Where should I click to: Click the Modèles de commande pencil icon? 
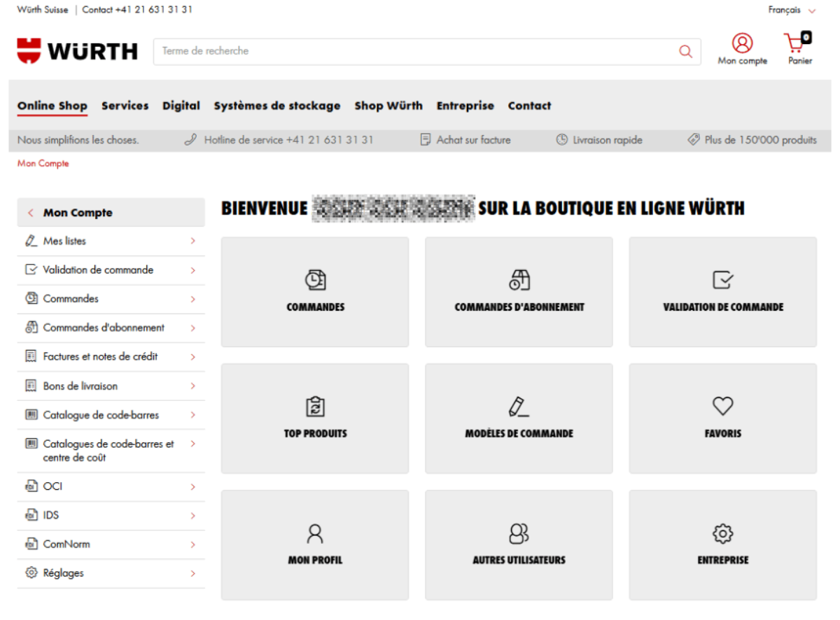coord(519,407)
